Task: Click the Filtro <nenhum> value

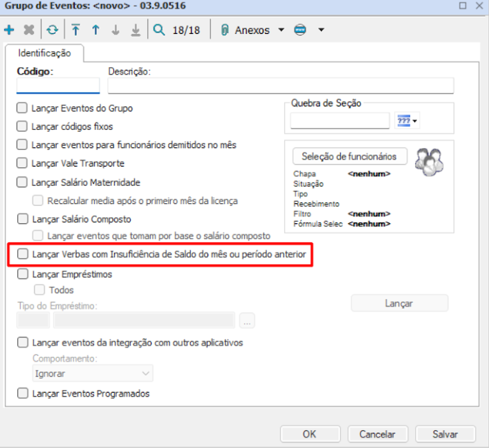Action: click(x=369, y=214)
